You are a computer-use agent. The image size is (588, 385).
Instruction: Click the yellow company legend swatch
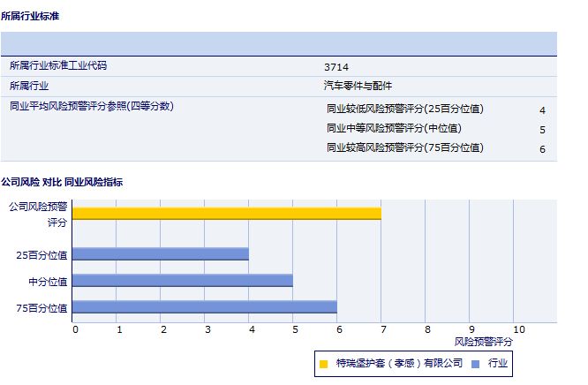[x=324, y=363]
